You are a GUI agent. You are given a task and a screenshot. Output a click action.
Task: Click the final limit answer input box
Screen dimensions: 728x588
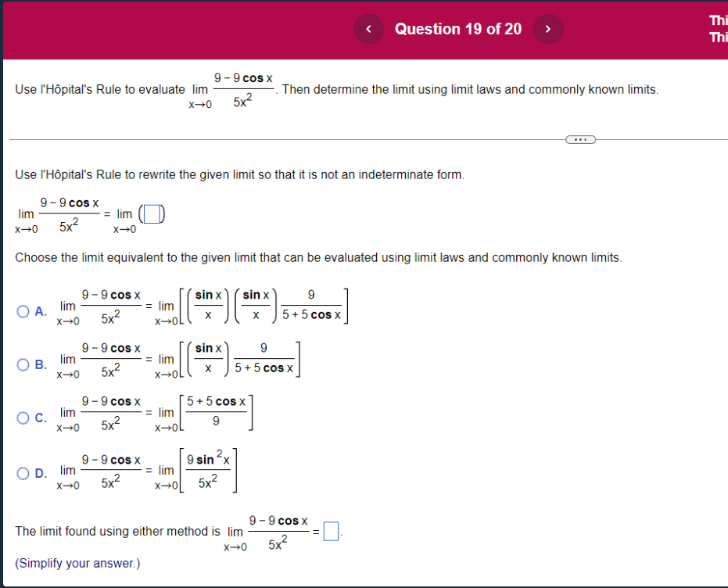click(331, 532)
